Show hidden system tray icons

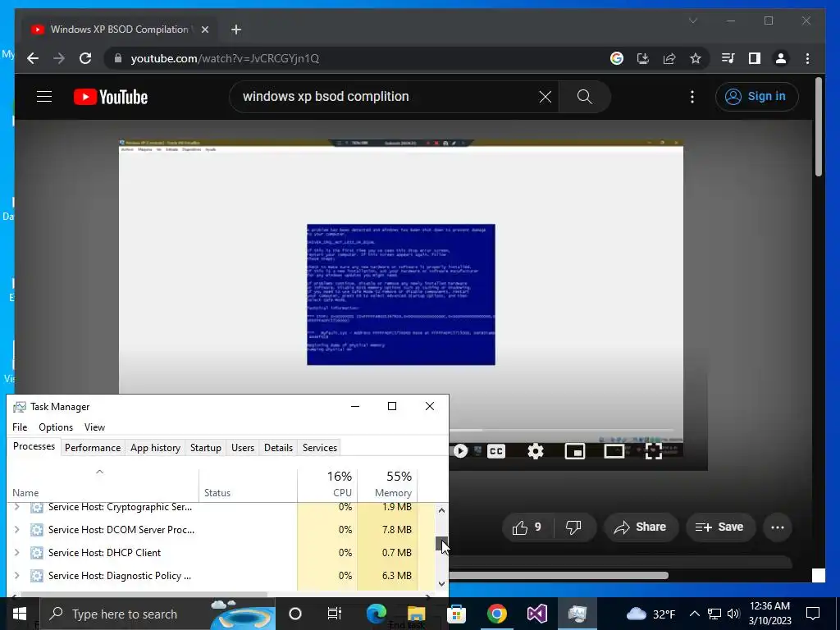tap(694, 614)
